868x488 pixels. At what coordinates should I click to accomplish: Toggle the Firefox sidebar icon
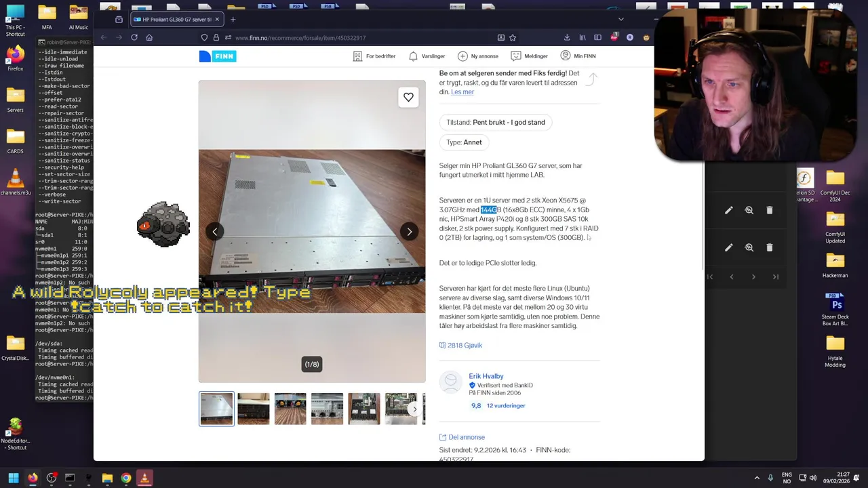tap(597, 37)
